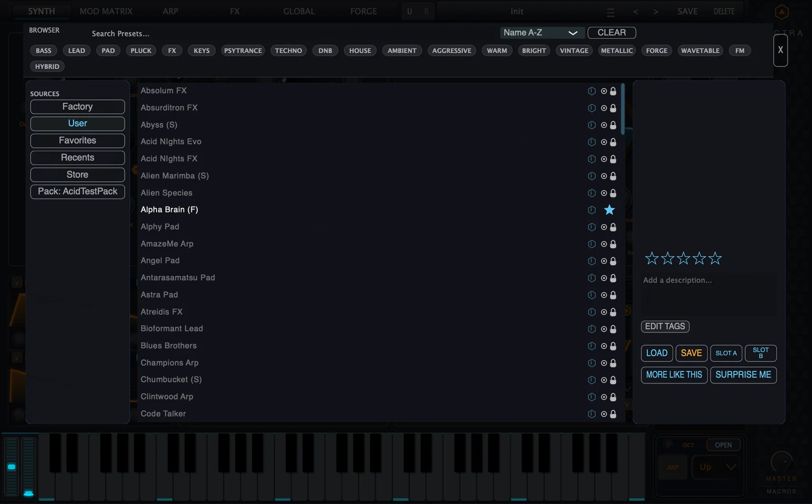Viewport: 812px width, 504px height.
Task: Click the Add a description field
Action: 709,294
